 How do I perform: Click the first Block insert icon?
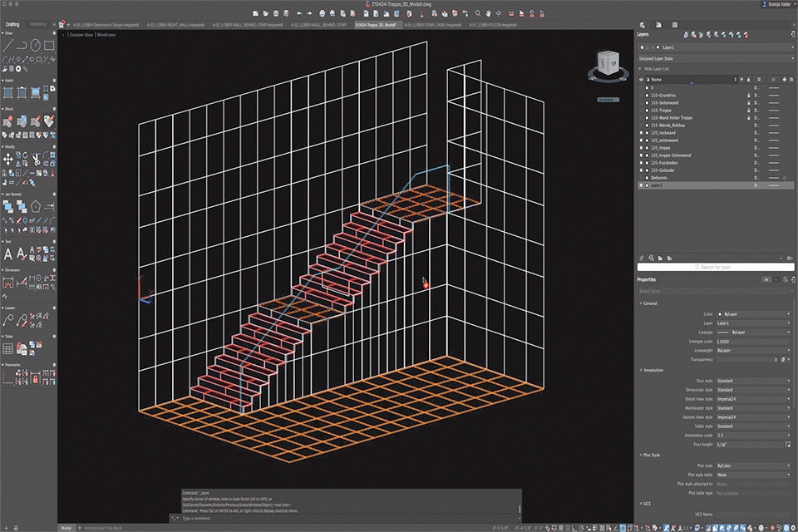[8, 121]
